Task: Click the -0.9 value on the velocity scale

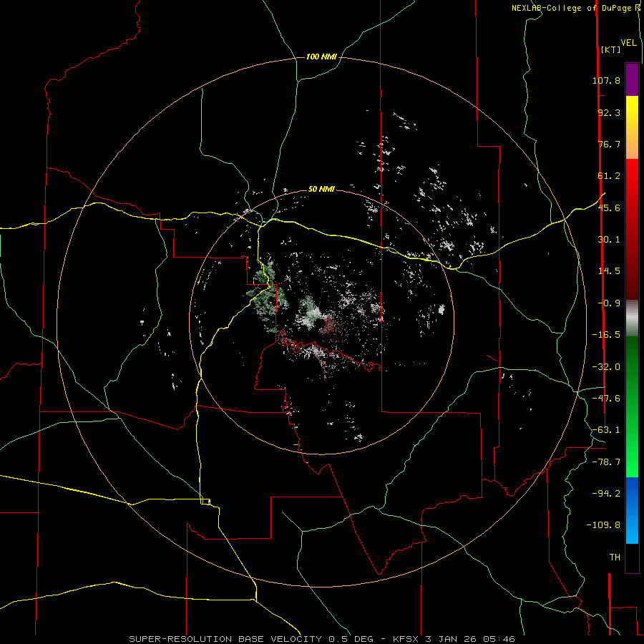Action: tap(609, 303)
